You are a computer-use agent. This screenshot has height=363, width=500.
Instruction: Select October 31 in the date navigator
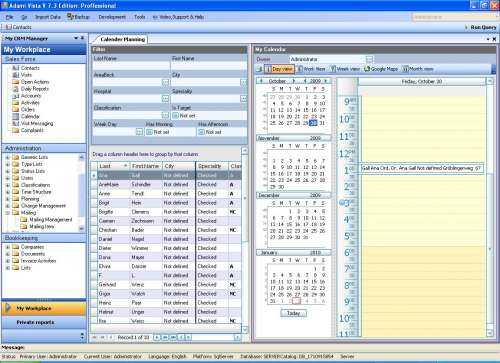322,123
